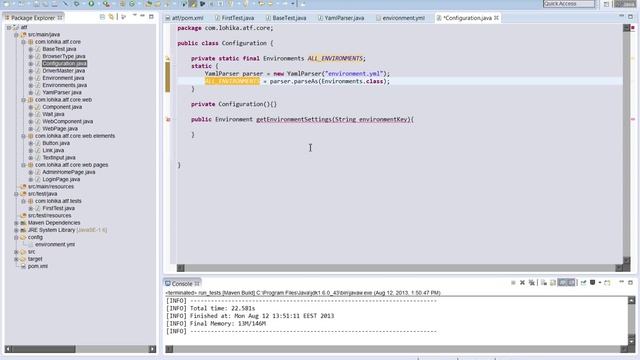Select YamlParser.java in Package Explorer

(62, 93)
